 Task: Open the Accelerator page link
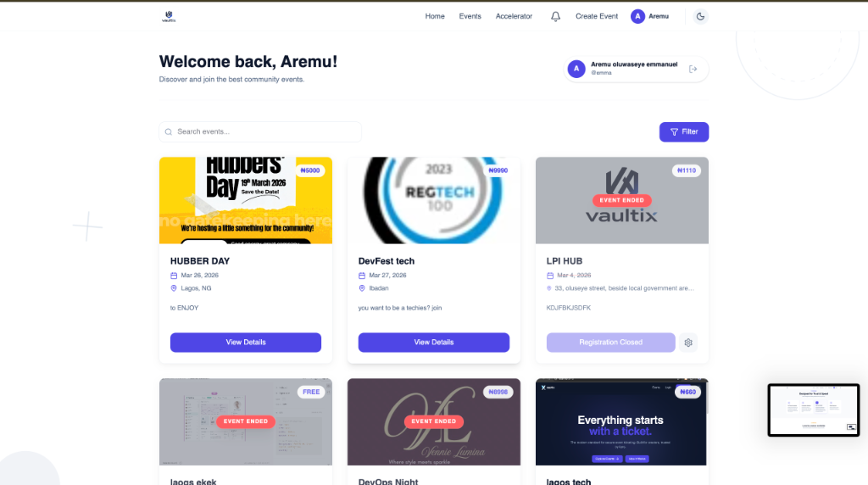(514, 17)
